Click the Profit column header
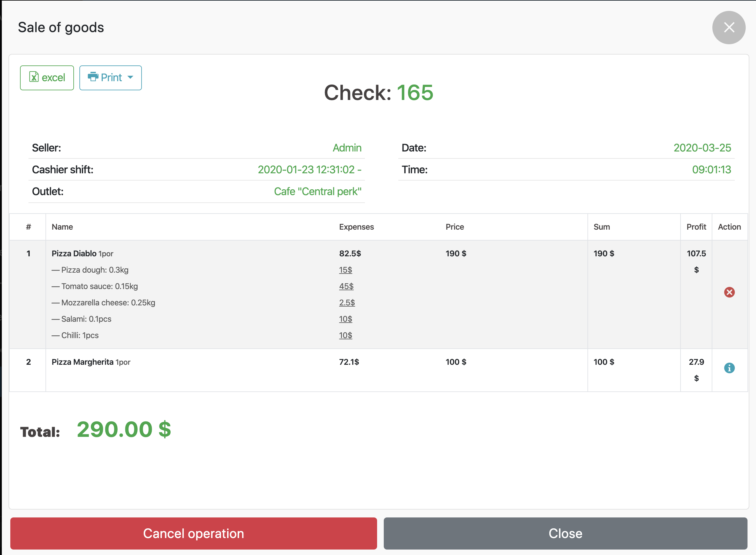Viewport: 756px width, 555px height. pos(696,227)
